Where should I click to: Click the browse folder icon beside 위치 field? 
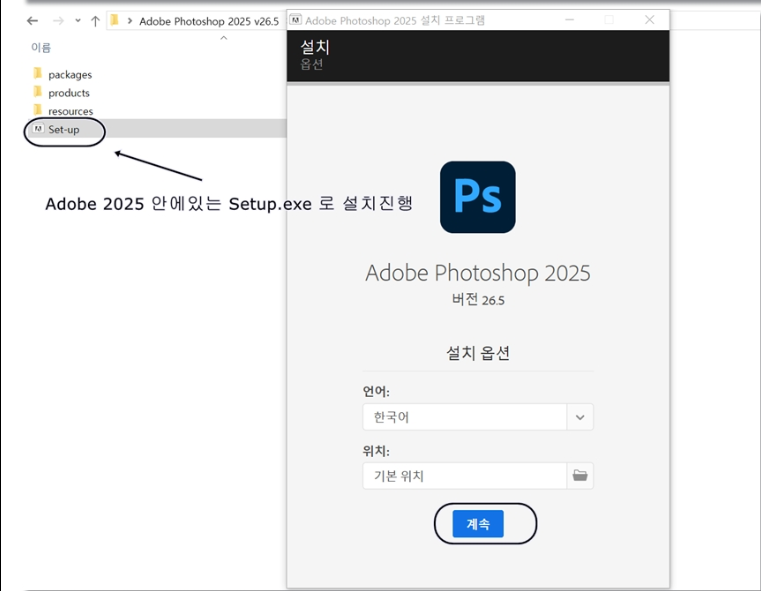(580, 476)
